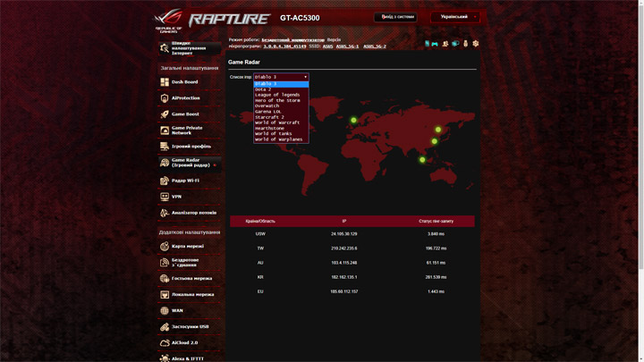Click the 1.443 ms ping value
644x362 pixels.
(436, 291)
